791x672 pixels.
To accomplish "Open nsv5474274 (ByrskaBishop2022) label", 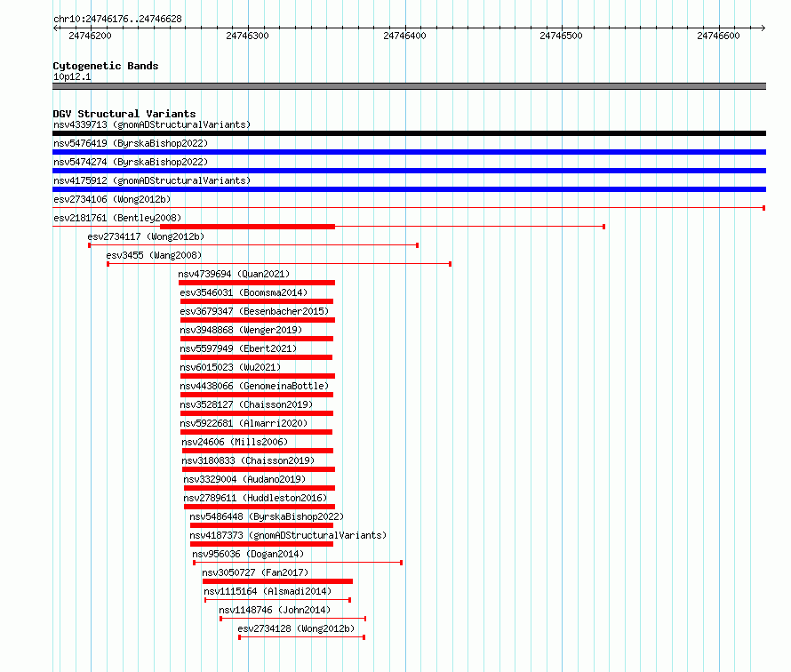I will [131, 162].
